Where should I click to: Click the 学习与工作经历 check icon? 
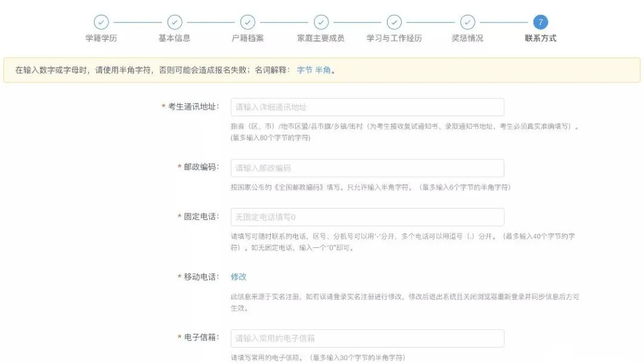[x=394, y=23]
